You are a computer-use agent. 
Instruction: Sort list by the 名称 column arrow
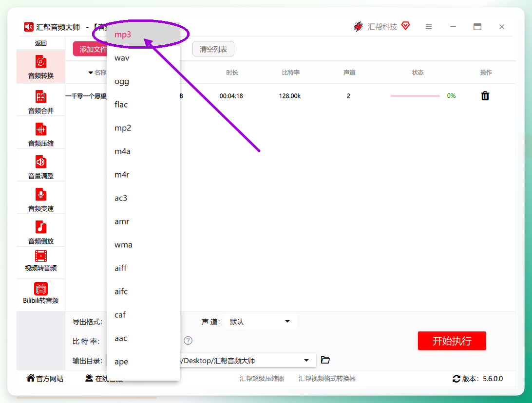(91, 73)
